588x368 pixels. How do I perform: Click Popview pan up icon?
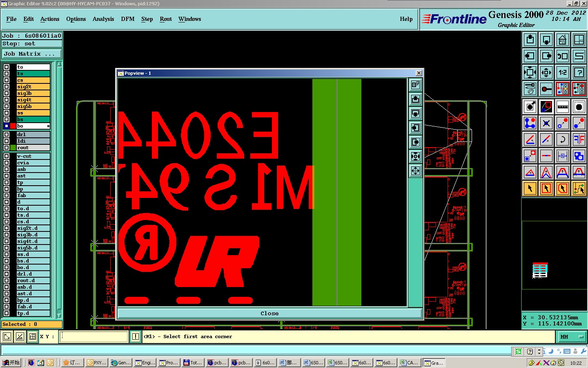[x=415, y=99]
